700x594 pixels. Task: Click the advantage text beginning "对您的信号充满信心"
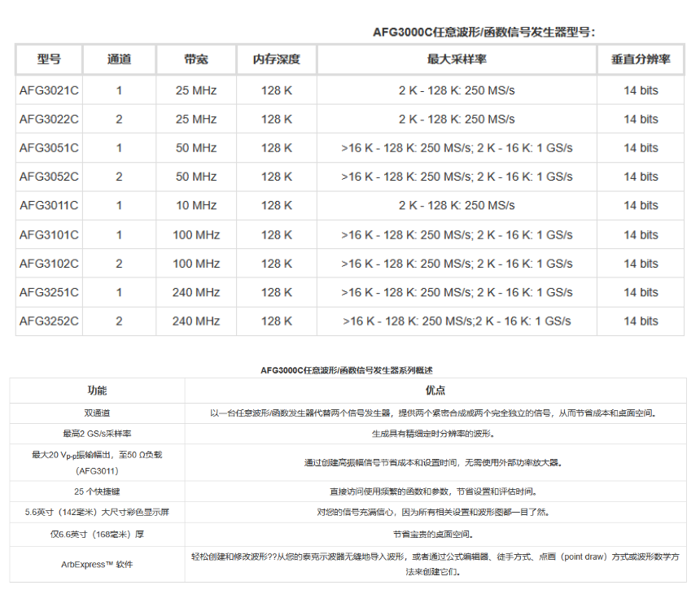click(433, 513)
